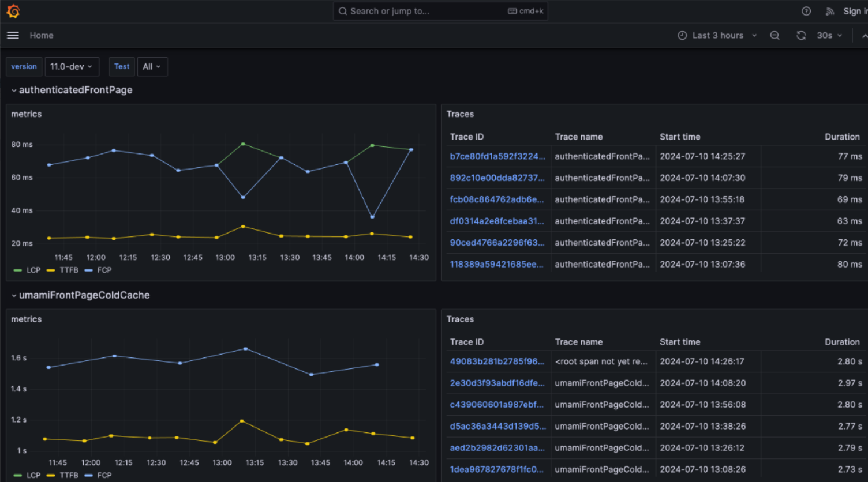Click the start time 2024-07-10 14:07:30

coord(702,178)
